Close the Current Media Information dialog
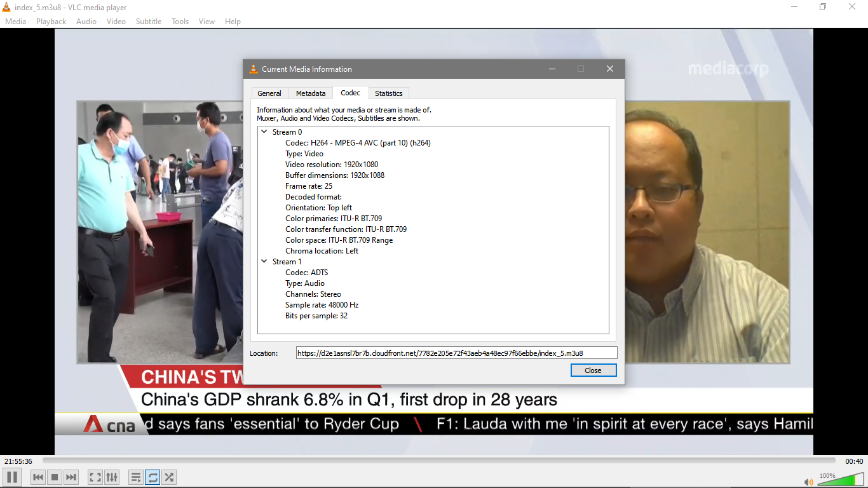 pyautogui.click(x=593, y=370)
